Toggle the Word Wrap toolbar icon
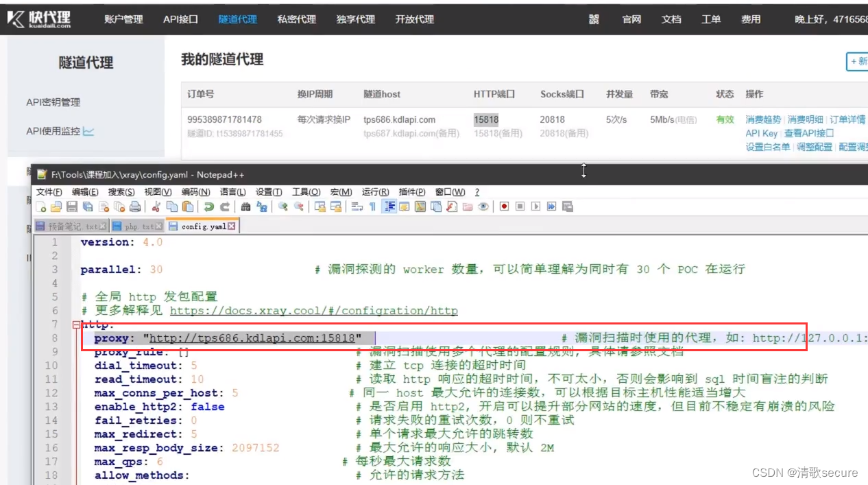The height and width of the screenshot is (485, 868). [x=357, y=206]
